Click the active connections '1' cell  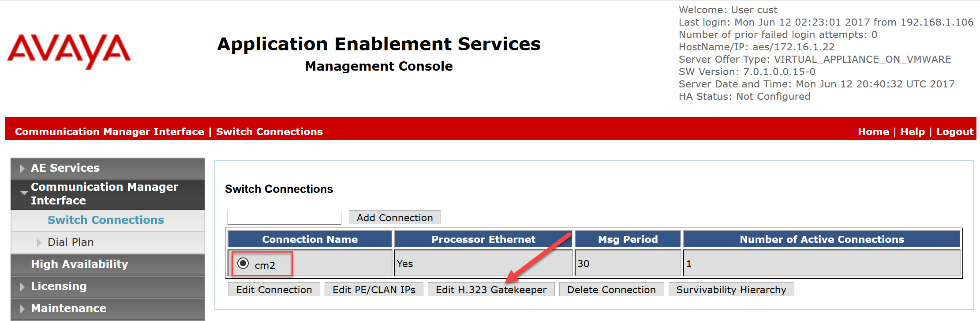click(822, 263)
